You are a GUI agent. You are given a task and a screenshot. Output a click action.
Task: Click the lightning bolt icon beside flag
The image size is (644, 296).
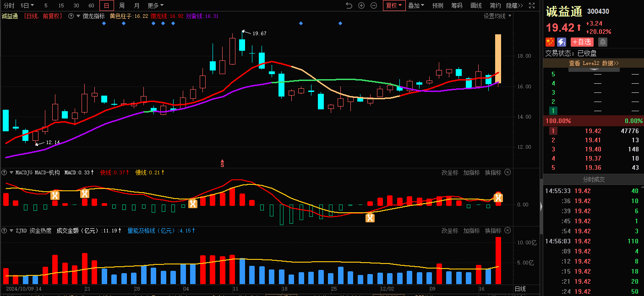coord(562,42)
